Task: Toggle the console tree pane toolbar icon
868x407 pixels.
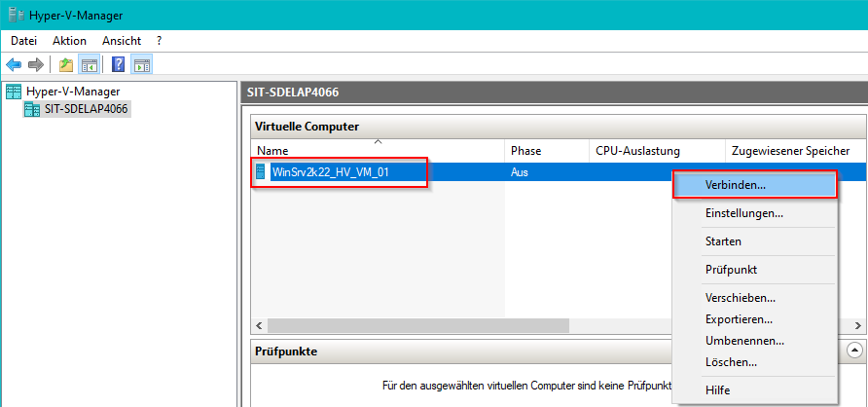Action: [89, 65]
